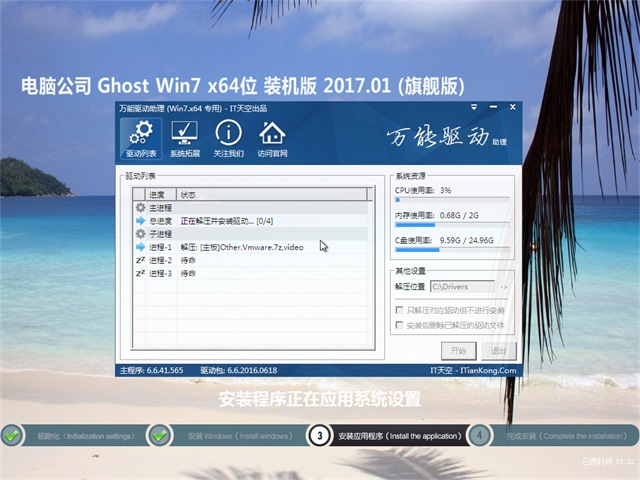Click the 内存使用率 0.68G / 2G value
Viewport: 640px width, 480px height.
459,215
